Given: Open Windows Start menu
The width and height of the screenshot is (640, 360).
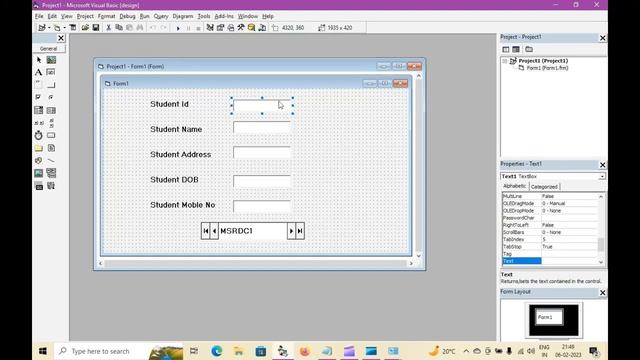Looking at the screenshot, I should [x=43, y=351].
